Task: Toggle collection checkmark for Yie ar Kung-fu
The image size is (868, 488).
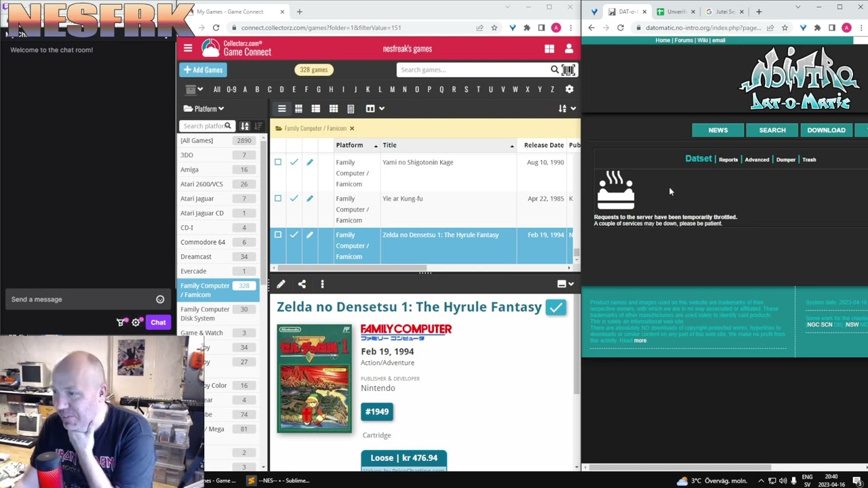Action: coord(294,199)
